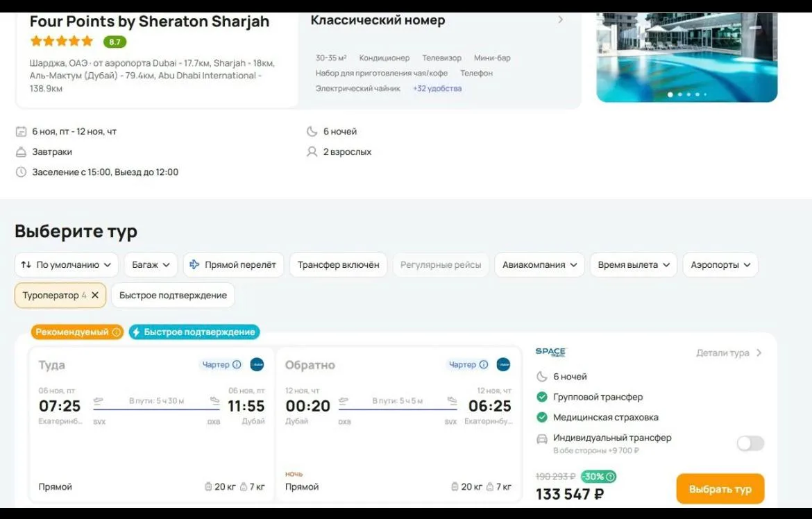Select the first photo carousel dot
Viewport: 812px width, 519px height.
(x=670, y=95)
